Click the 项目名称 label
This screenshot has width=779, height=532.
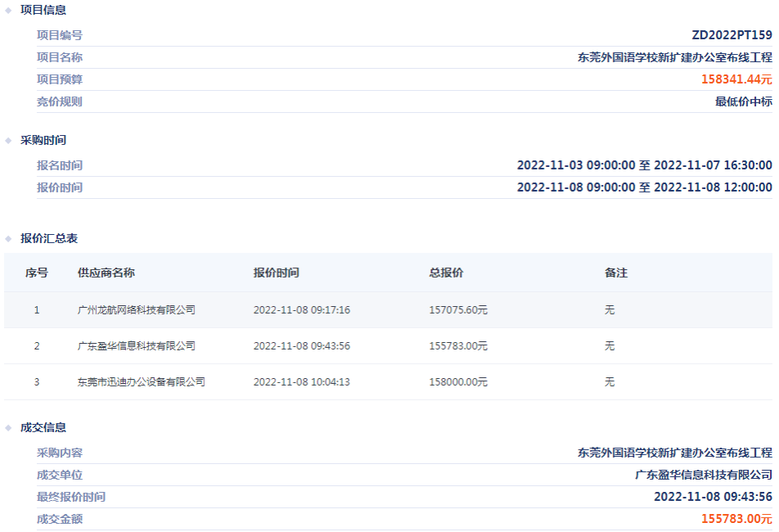point(60,57)
